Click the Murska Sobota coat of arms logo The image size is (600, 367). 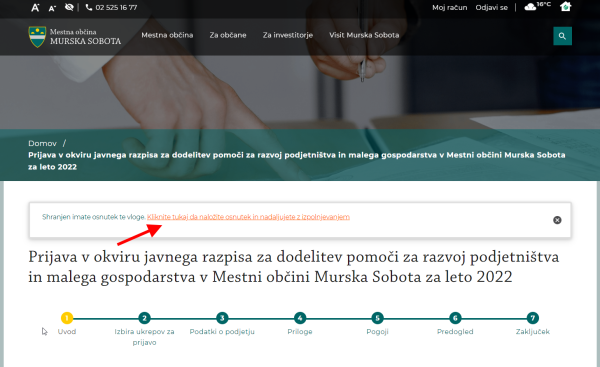pos(37,37)
